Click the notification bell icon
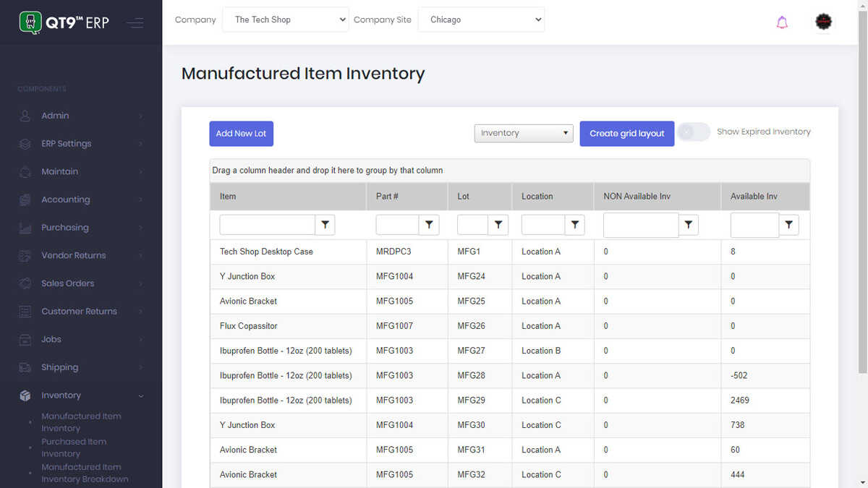Image resolution: width=868 pixels, height=488 pixels. (782, 22)
